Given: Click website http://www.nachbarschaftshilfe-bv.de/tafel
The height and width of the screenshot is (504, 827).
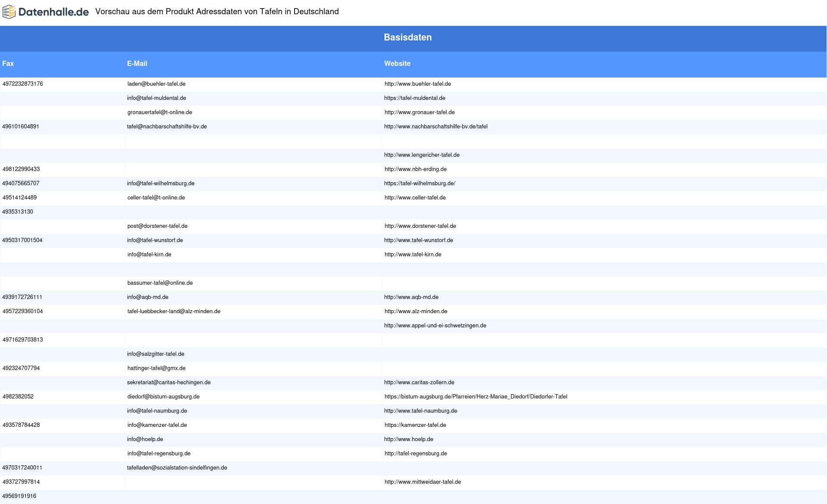Looking at the screenshot, I should (x=436, y=127).
